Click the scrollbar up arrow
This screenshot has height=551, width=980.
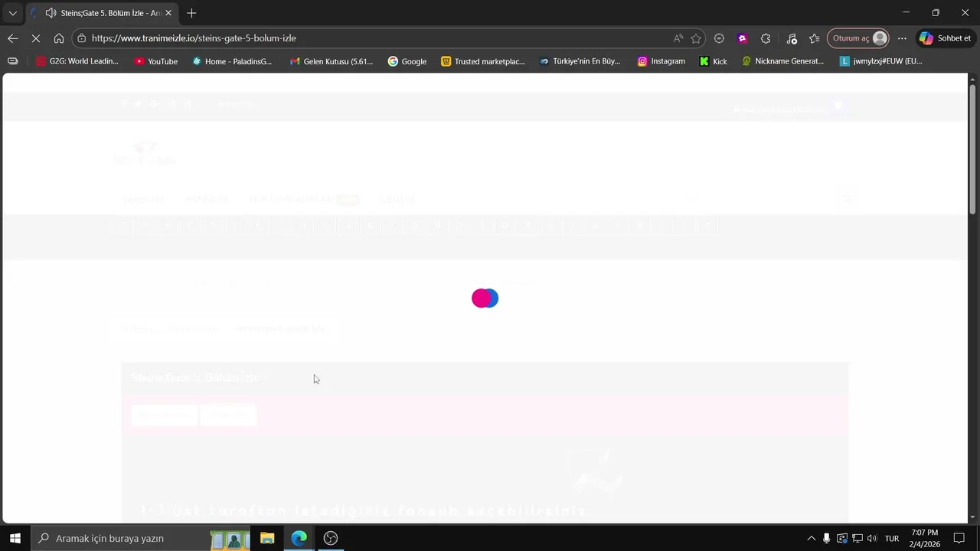click(973, 79)
